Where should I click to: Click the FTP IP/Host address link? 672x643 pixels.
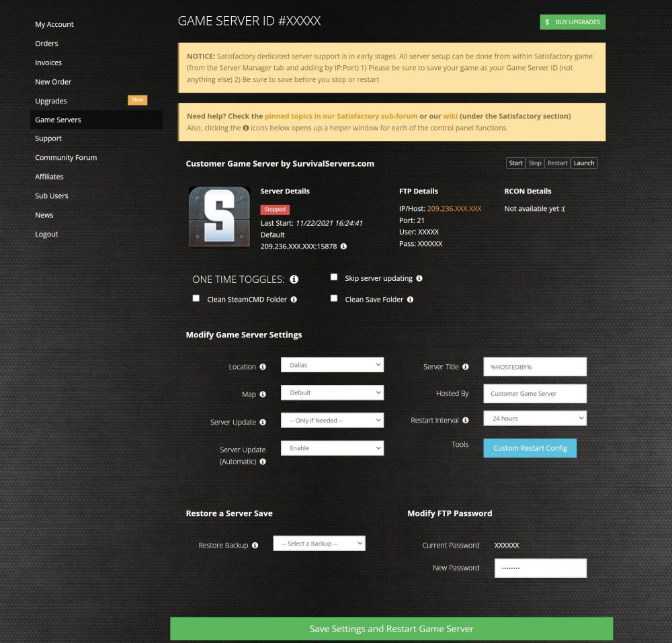point(454,208)
